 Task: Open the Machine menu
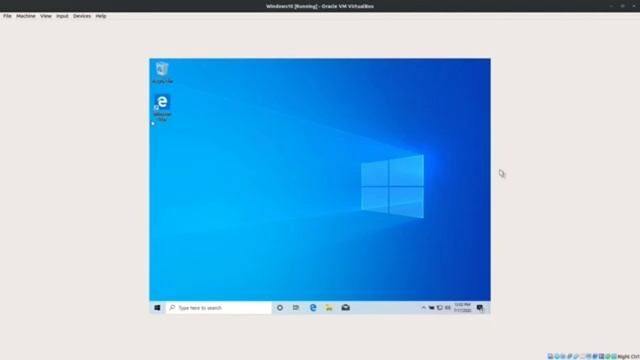click(26, 16)
